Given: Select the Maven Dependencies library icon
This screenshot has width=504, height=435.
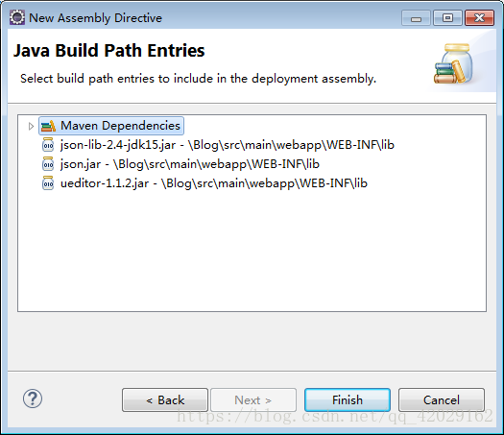Looking at the screenshot, I should (x=48, y=126).
